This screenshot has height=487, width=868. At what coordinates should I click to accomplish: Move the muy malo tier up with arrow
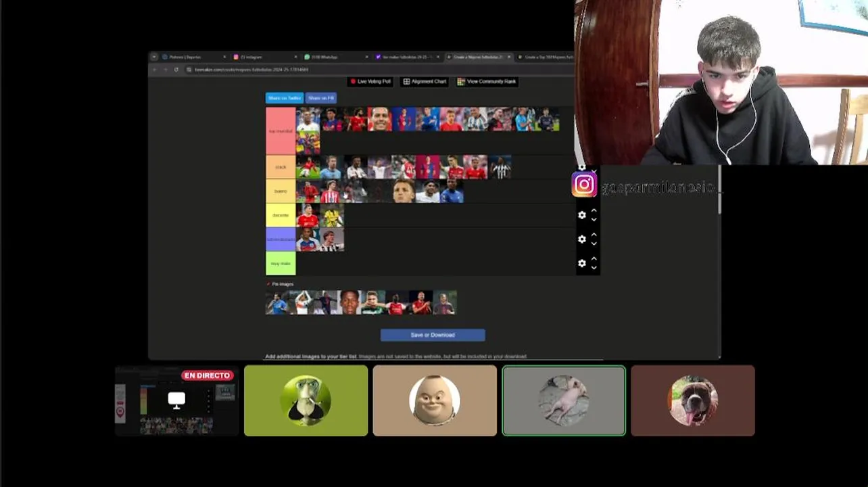[594, 259]
